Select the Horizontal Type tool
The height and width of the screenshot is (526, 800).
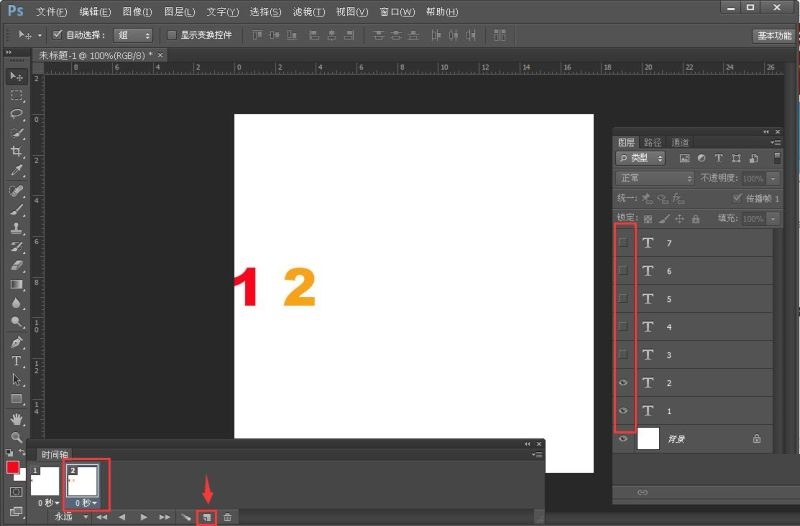click(x=17, y=361)
